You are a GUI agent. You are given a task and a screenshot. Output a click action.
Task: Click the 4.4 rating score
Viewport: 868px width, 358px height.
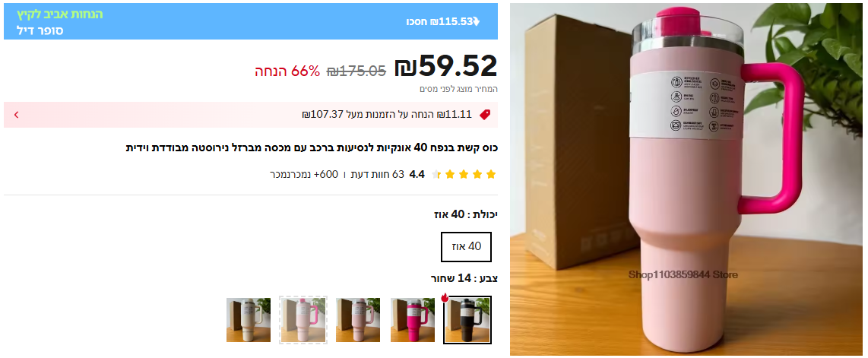417,175
